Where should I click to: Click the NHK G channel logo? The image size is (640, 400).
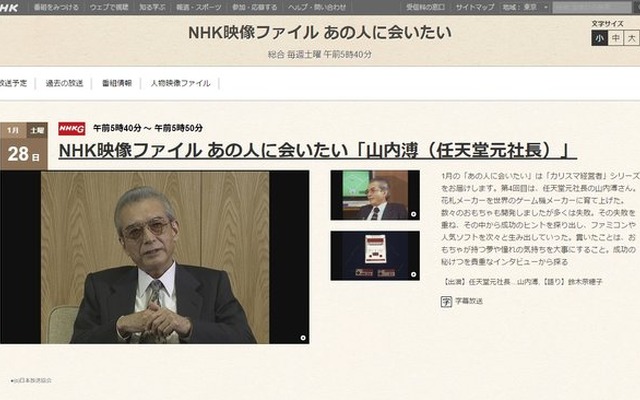72,129
